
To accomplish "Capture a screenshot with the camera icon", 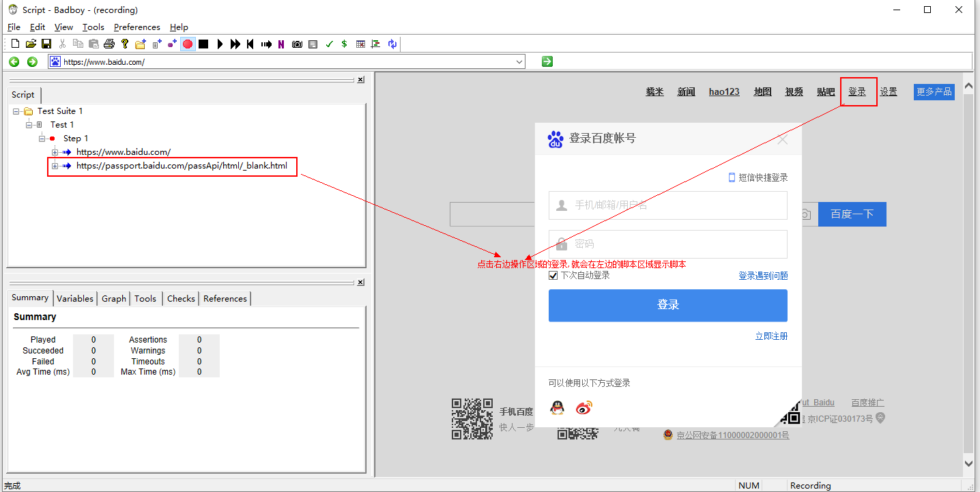I will pyautogui.click(x=297, y=44).
